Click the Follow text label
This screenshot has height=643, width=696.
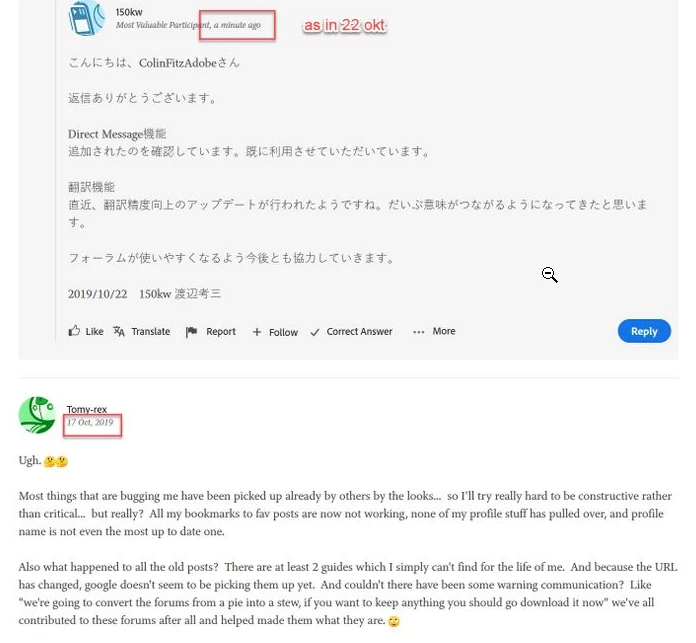pos(283,332)
